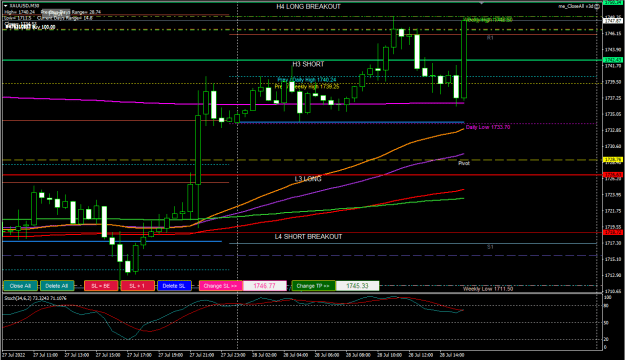
Task: Click the green price tag 1742.43 on the price axis
Action: pyautogui.click(x=613, y=60)
